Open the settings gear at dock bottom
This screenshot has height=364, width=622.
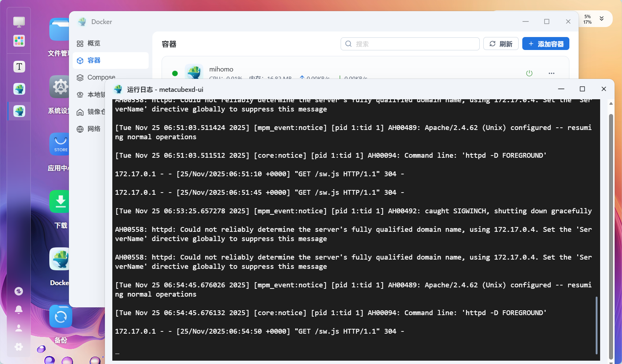[x=19, y=347]
